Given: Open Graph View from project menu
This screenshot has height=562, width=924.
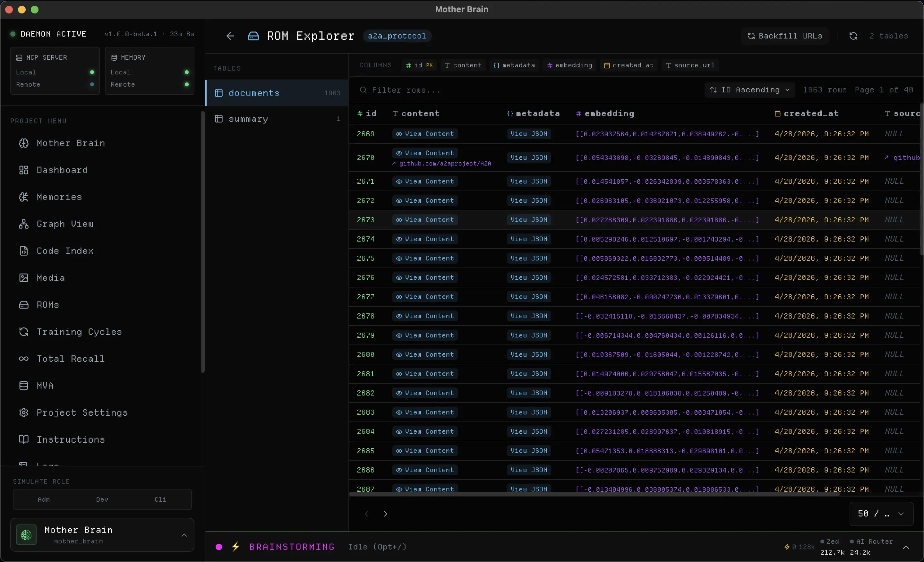Looking at the screenshot, I should (56, 224).
